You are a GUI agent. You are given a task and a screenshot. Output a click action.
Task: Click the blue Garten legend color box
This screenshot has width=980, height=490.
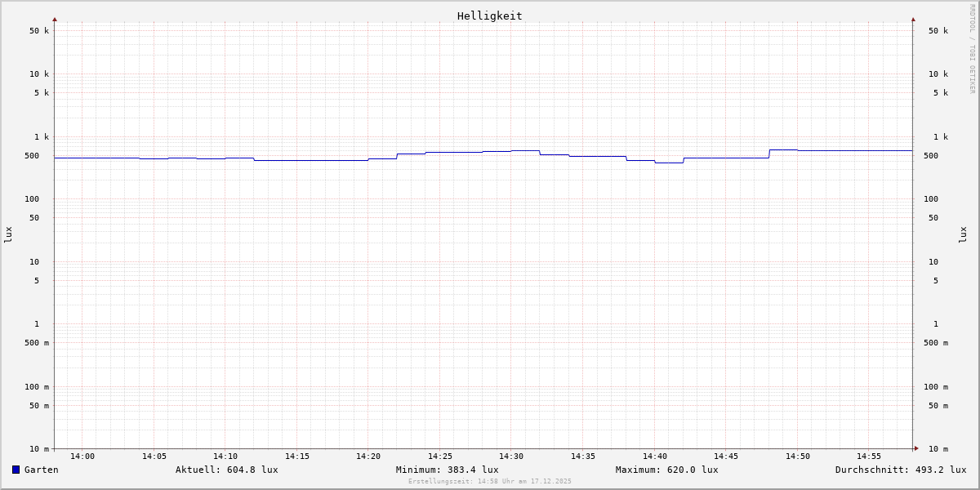coord(16,470)
